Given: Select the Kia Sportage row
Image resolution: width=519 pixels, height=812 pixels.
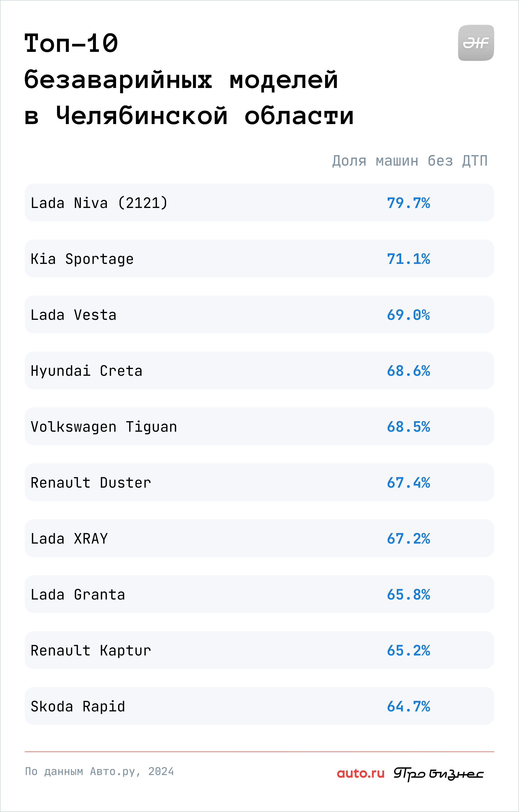Looking at the screenshot, I should [x=259, y=259].
